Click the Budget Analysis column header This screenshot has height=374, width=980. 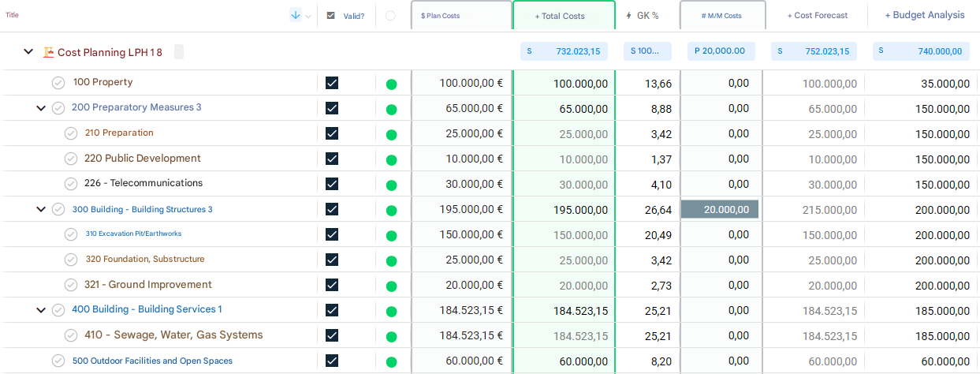click(x=924, y=15)
